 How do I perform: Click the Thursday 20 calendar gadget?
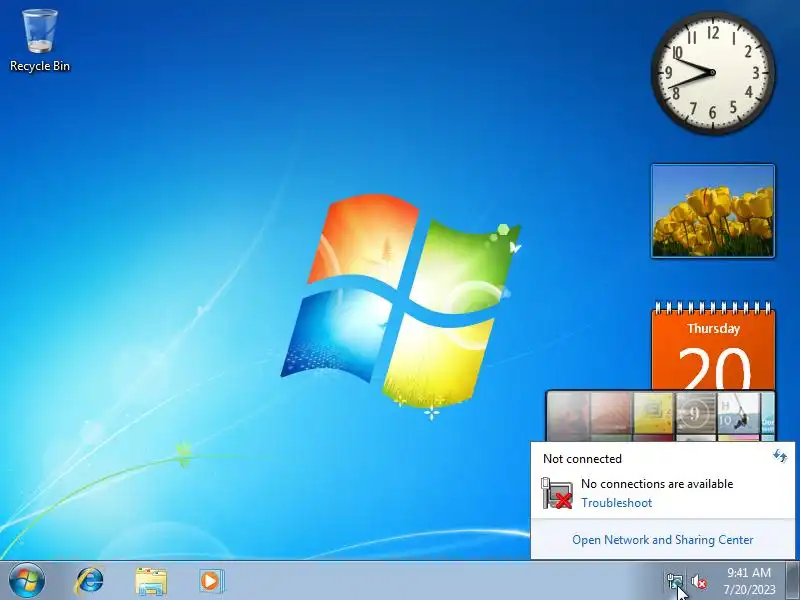(x=713, y=346)
